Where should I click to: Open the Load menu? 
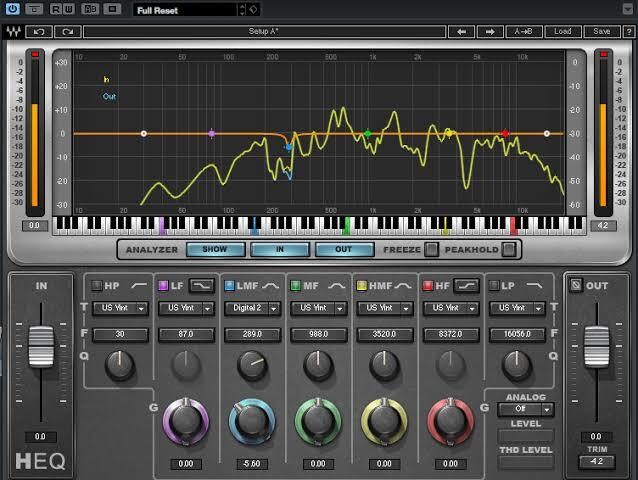pyautogui.click(x=563, y=32)
